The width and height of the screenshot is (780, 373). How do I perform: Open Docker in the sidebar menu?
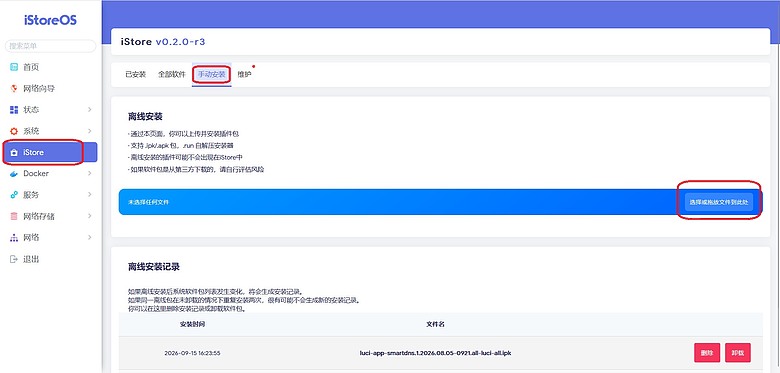(x=36, y=174)
